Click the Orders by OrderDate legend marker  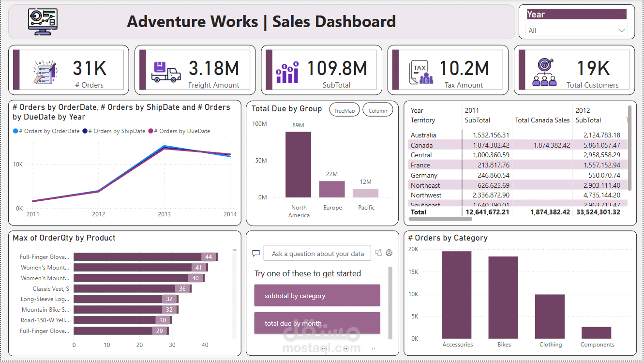[15, 131]
